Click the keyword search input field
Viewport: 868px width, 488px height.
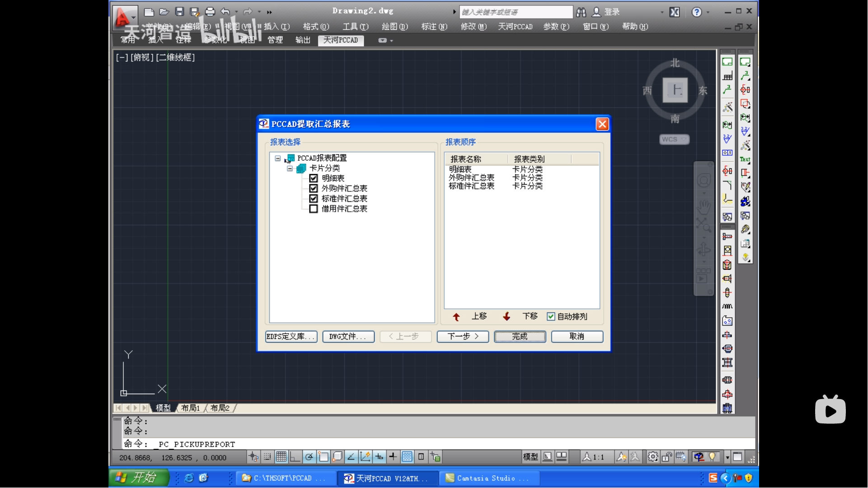click(x=516, y=12)
